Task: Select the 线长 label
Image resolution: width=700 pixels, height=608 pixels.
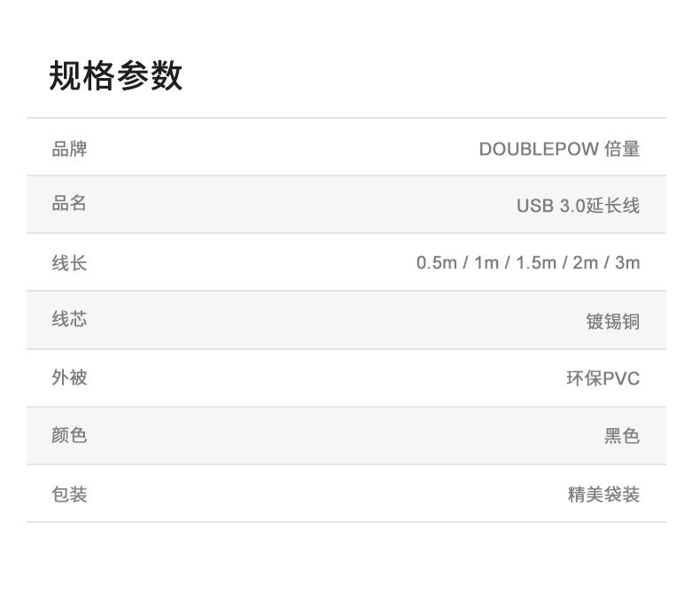Action: click(69, 263)
